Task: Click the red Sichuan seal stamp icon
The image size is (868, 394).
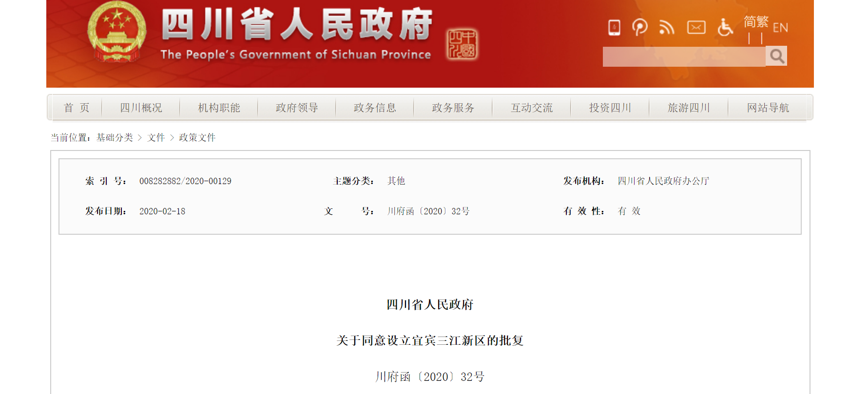Action: coord(462,44)
